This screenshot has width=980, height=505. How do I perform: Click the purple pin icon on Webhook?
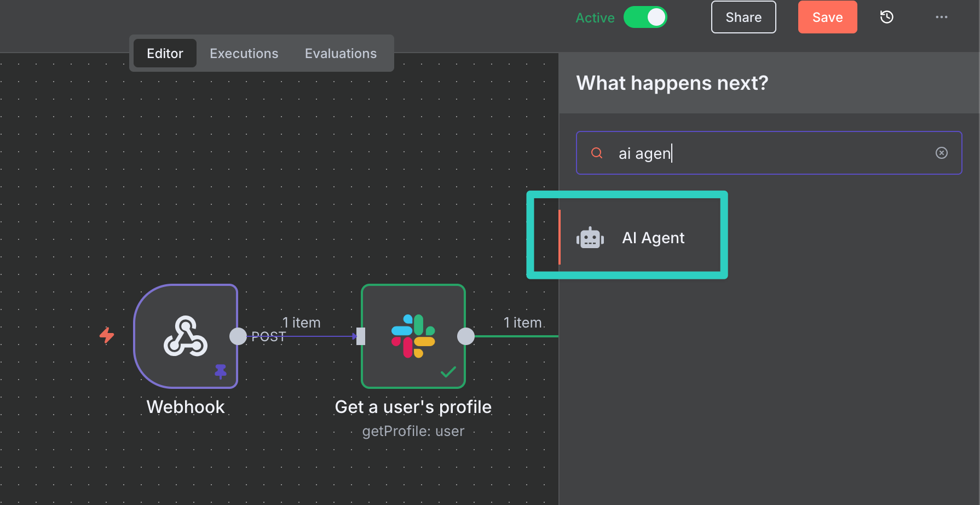(221, 371)
